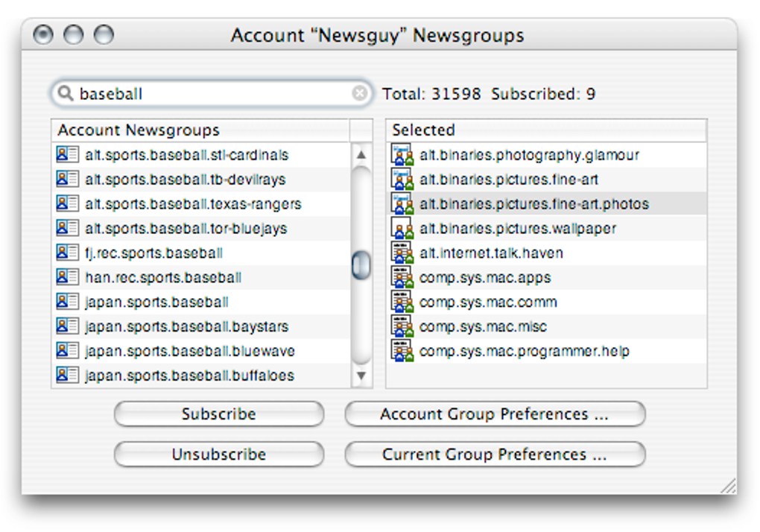Screen dimensions: 760x532
Task: Click newsgroup icon beside japan.sports.baseball.buffaloes
Action: pos(67,375)
